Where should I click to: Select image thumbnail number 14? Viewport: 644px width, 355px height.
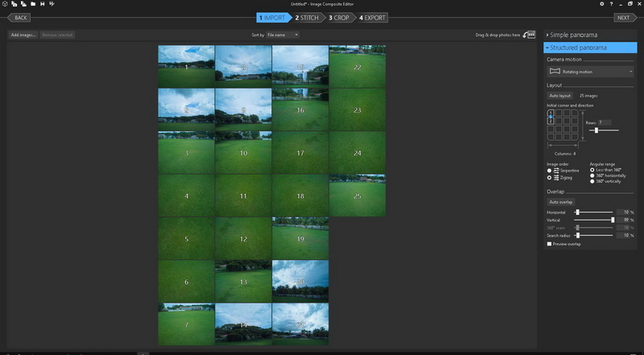click(x=243, y=324)
